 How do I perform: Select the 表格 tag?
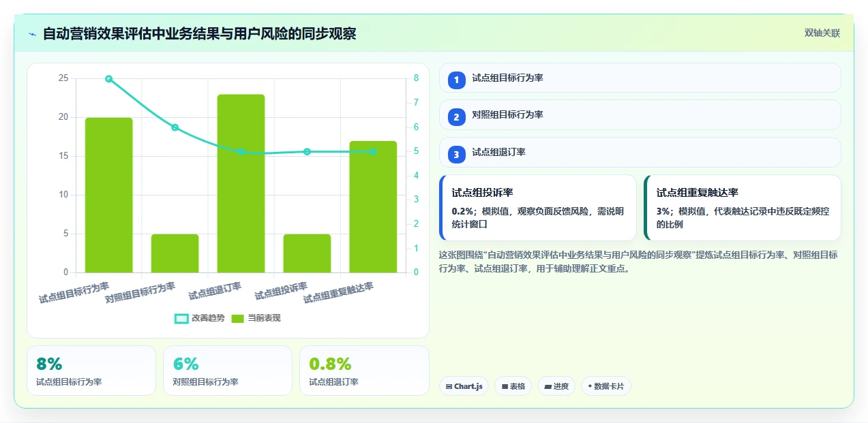tap(513, 386)
